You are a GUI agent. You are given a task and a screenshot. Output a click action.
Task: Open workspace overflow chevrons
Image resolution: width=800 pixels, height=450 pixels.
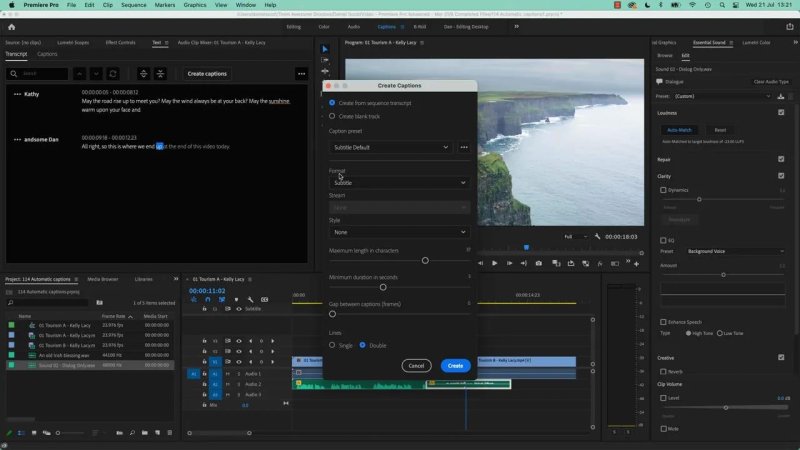pyautogui.click(x=516, y=27)
